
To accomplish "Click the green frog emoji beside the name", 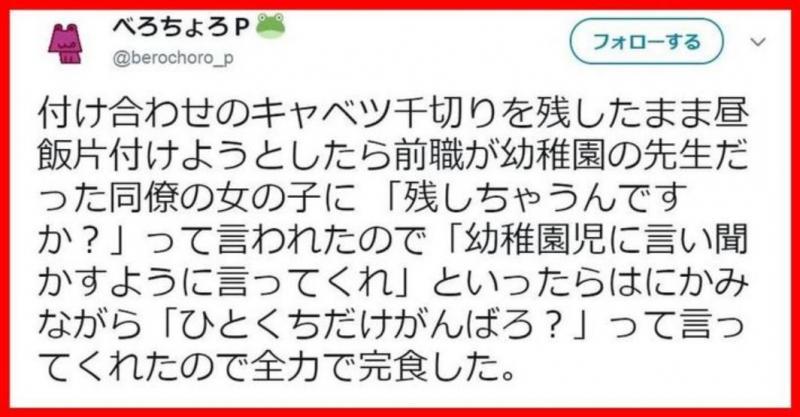I will pyautogui.click(x=270, y=26).
